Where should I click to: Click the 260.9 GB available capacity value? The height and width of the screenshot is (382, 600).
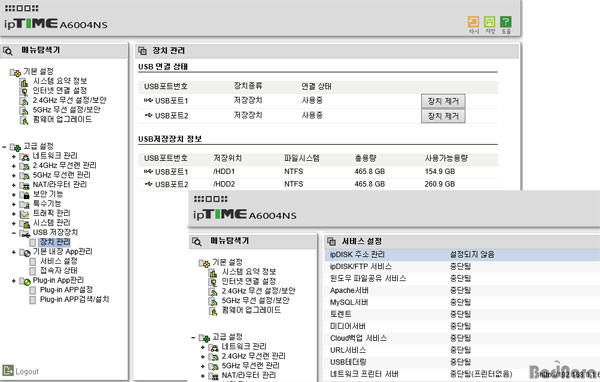(440, 184)
